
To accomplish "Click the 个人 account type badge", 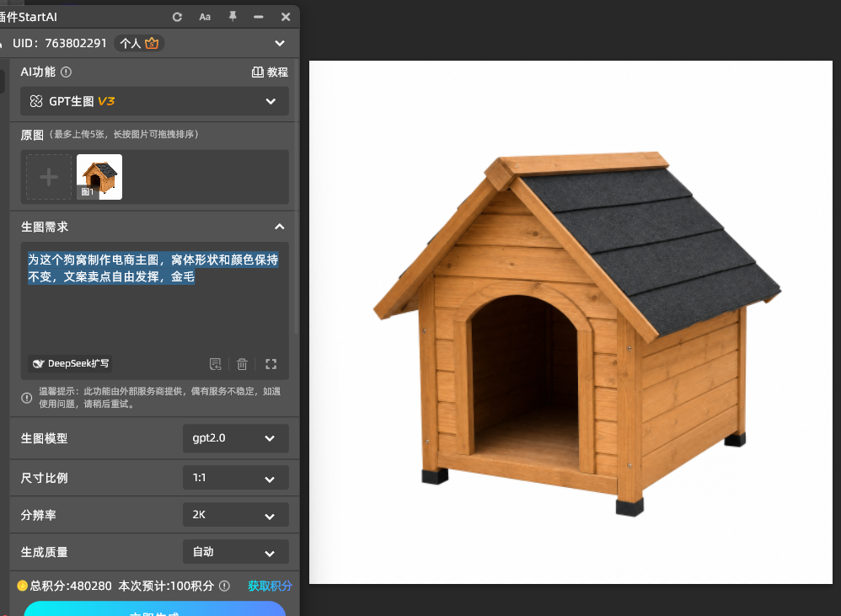I will click(x=139, y=43).
